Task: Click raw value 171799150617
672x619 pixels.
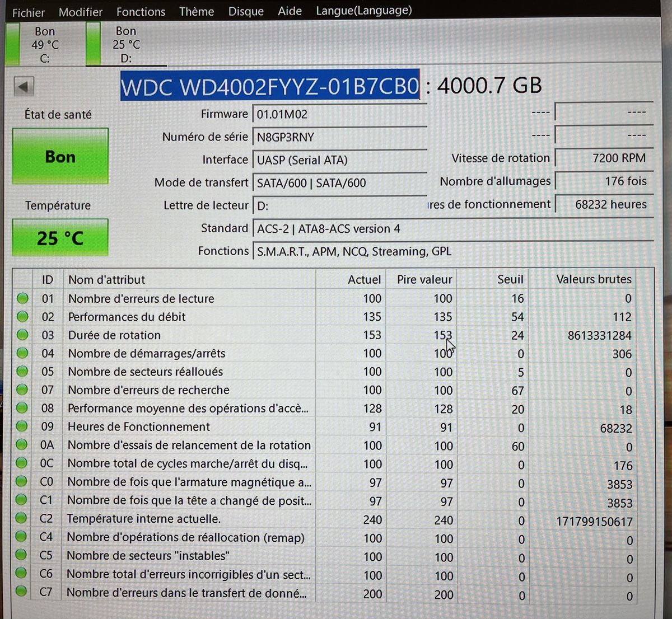Action: [x=594, y=522]
